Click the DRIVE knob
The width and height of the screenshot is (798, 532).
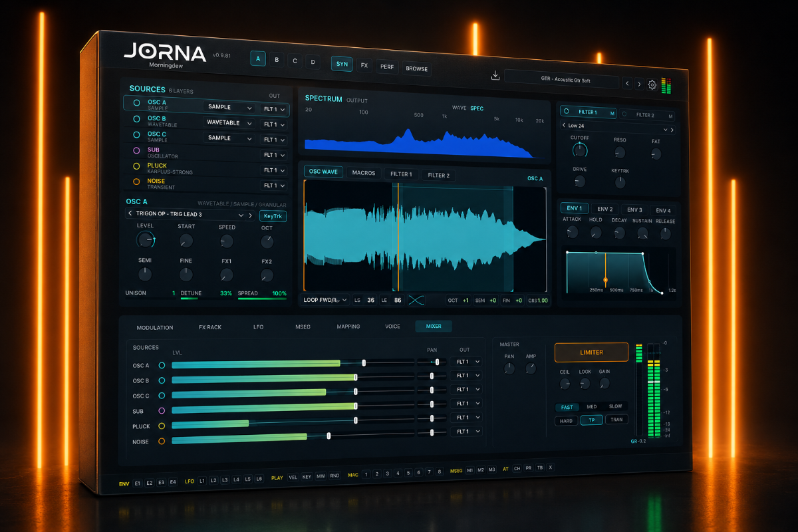pos(580,181)
